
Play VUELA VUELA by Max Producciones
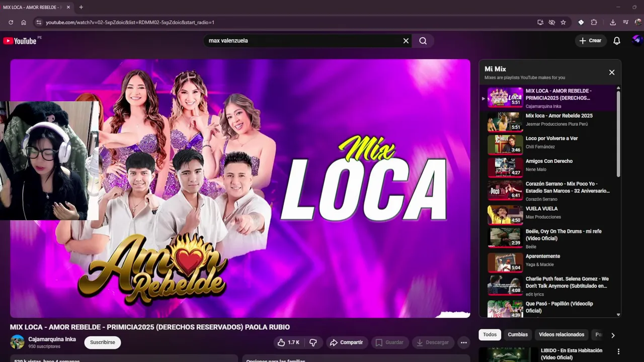550,214
